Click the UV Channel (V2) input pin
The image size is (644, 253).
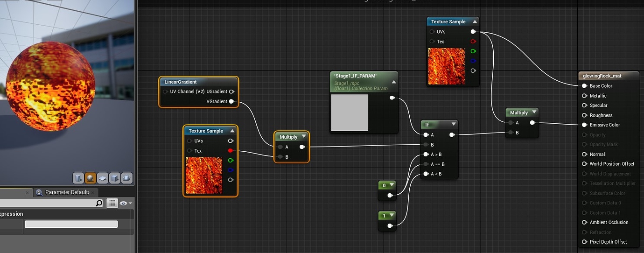pos(165,91)
